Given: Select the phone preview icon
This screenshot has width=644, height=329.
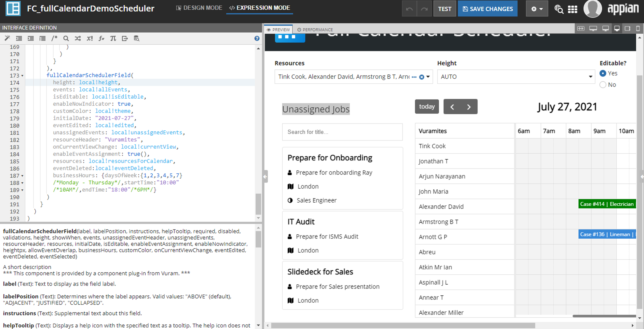Looking at the screenshot, I should point(638,29).
